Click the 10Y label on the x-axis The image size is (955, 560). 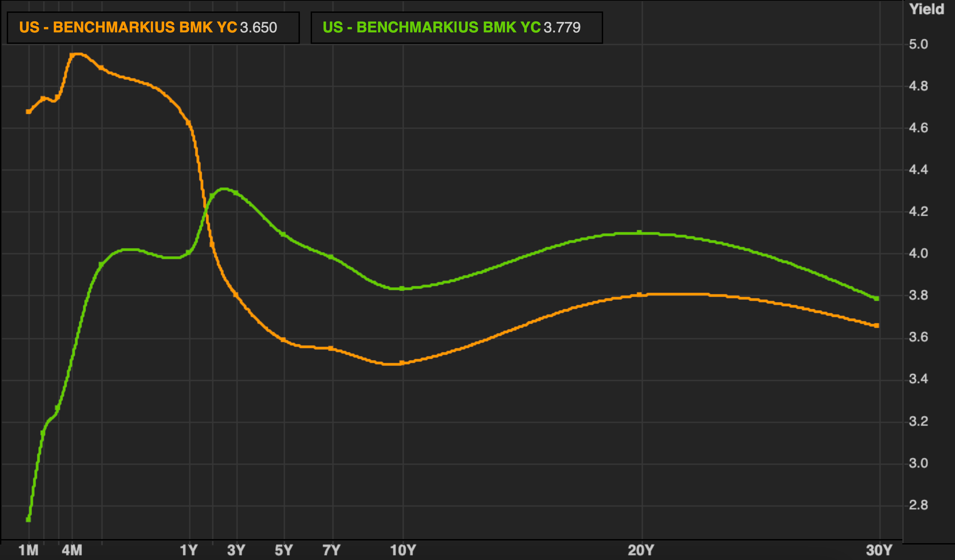(x=403, y=550)
